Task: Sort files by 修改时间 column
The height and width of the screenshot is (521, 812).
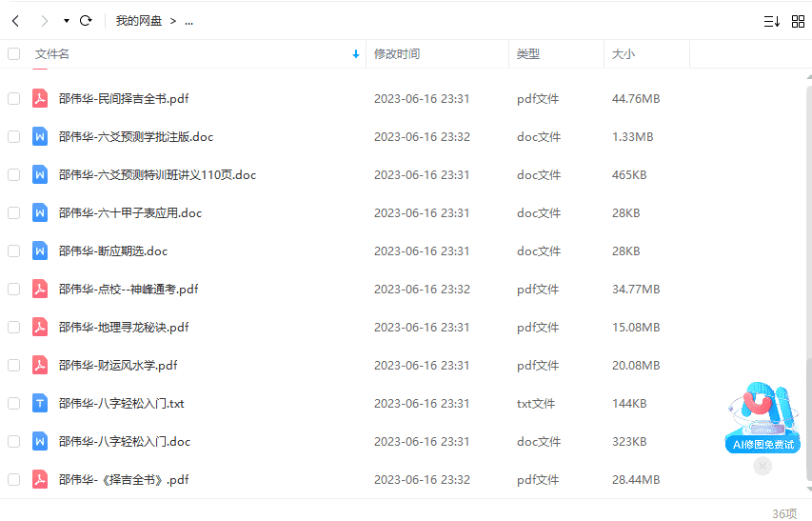Action: pyautogui.click(x=397, y=54)
